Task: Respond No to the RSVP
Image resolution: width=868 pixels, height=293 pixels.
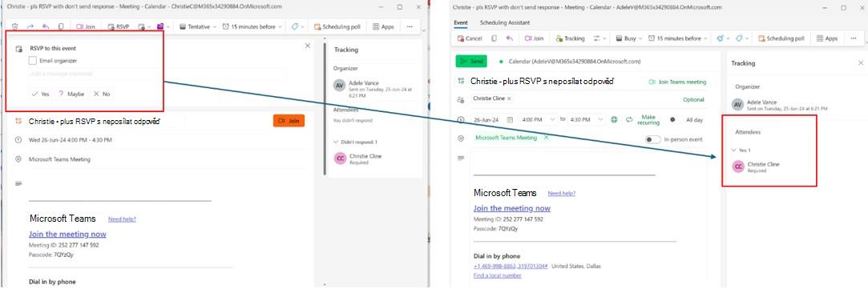Action: click(x=102, y=94)
